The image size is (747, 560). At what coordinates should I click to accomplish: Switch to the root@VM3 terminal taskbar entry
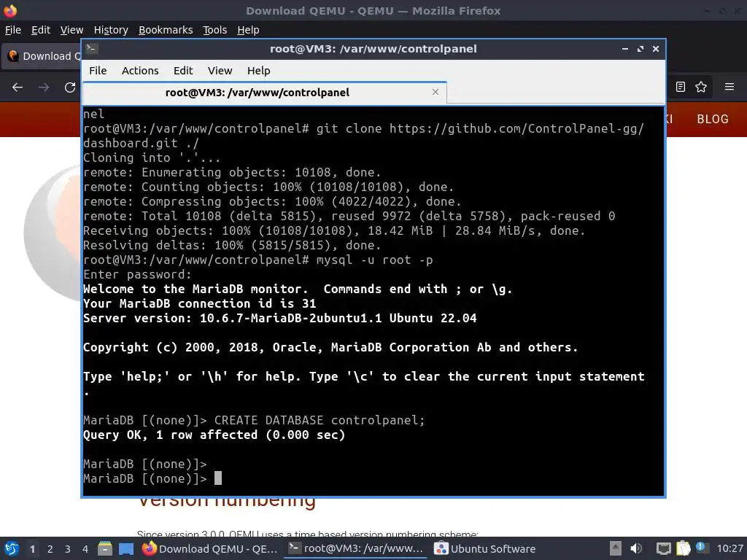tap(356, 548)
